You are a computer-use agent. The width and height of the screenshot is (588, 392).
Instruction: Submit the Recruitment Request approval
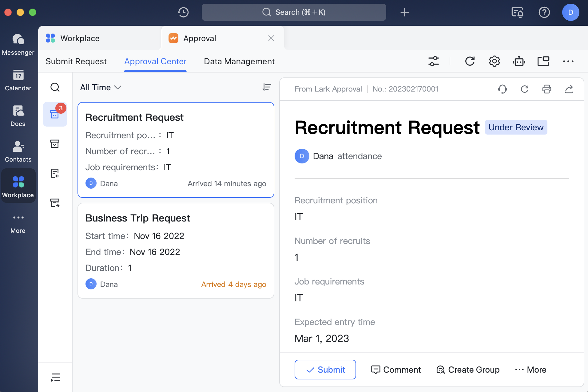point(325,370)
